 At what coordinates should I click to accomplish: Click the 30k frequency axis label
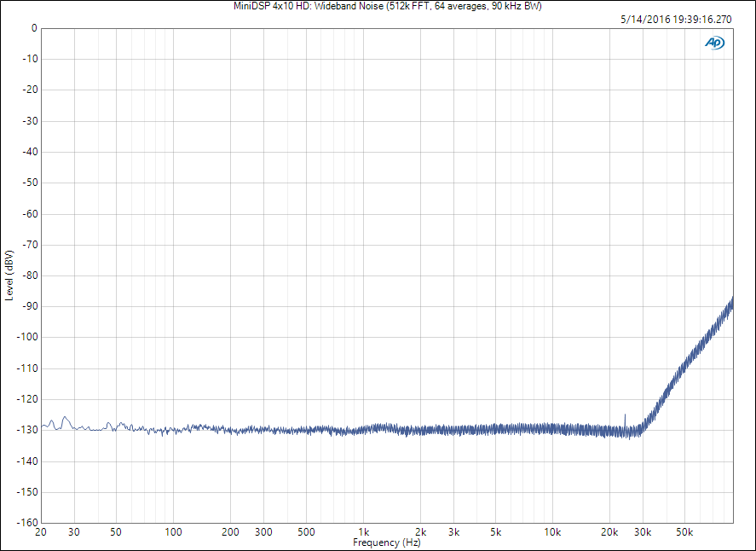pyautogui.click(x=643, y=532)
